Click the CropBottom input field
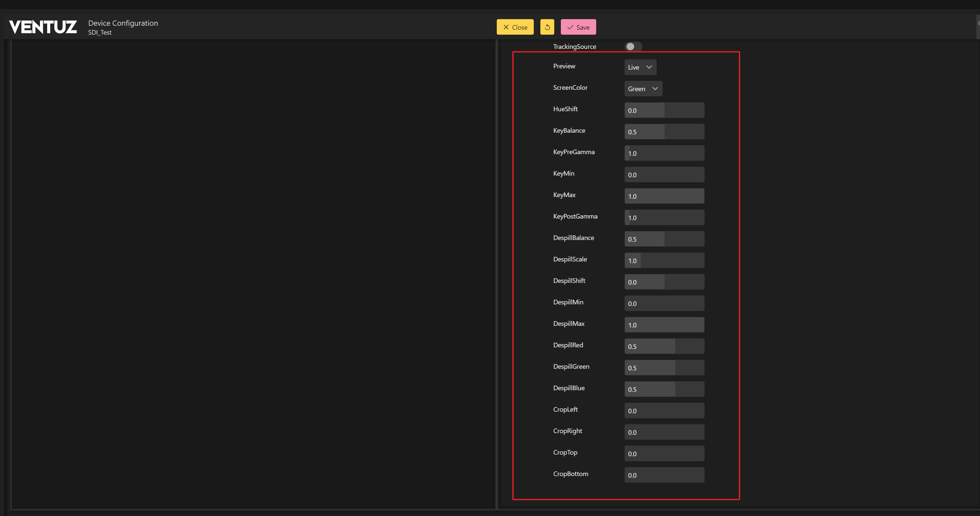 click(x=664, y=475)
